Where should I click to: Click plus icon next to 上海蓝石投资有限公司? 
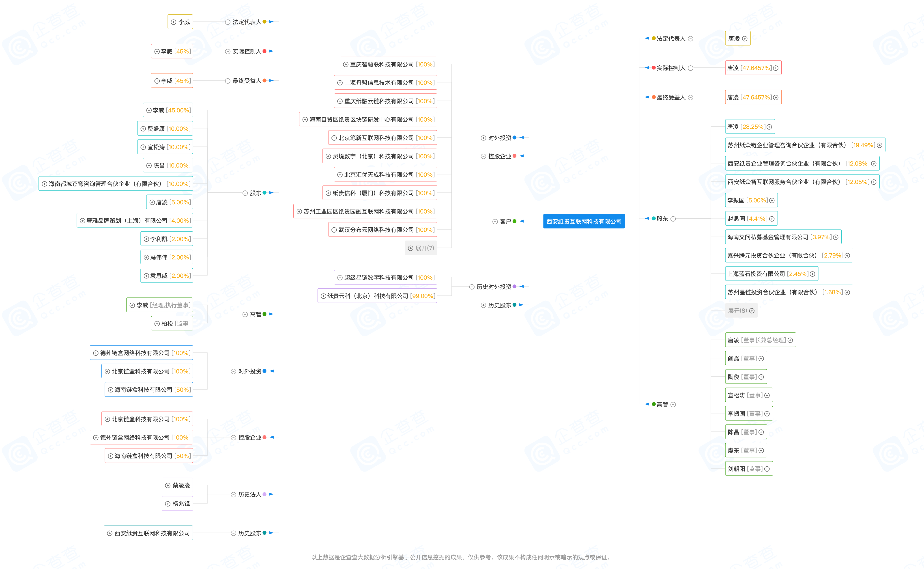[x=812, y=274]
